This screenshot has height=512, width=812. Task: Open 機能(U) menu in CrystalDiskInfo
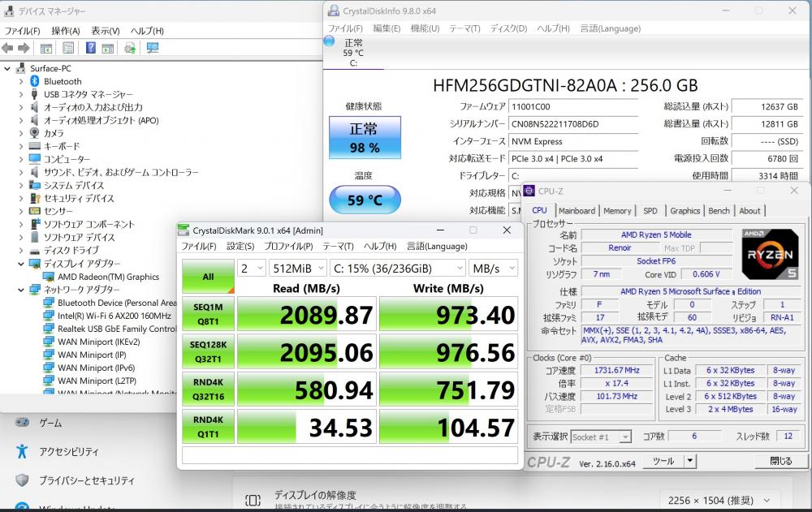425,28
